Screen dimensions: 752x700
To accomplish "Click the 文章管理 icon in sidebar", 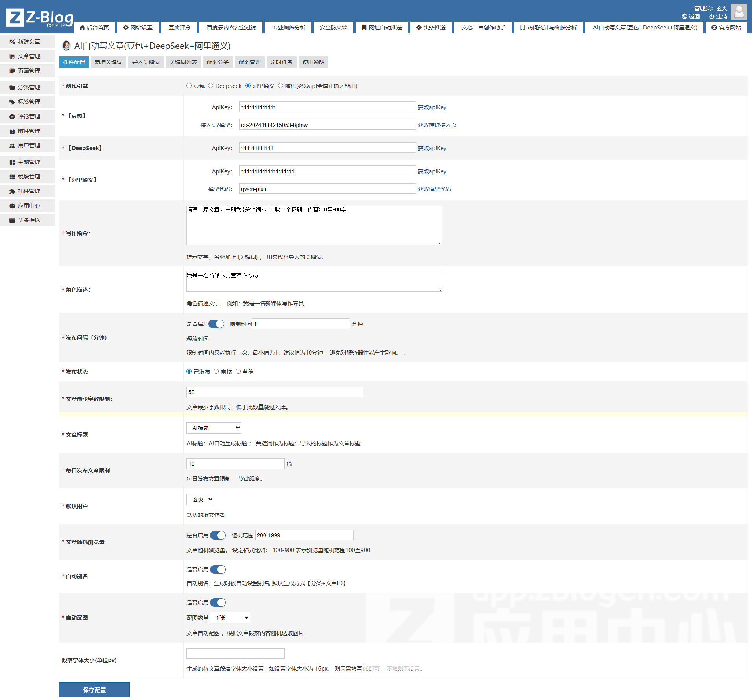I will [x=12, y=56].
